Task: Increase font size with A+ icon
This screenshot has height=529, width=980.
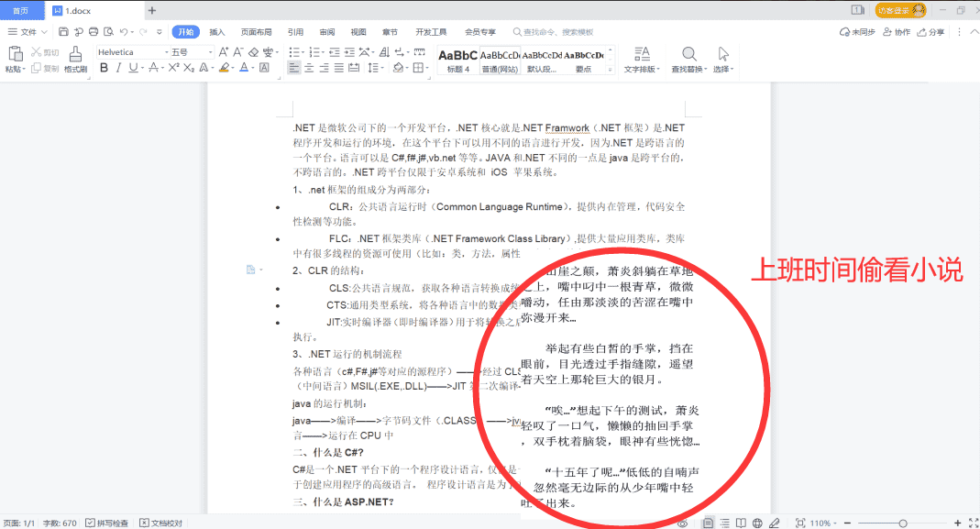Action: coord(223,52)
